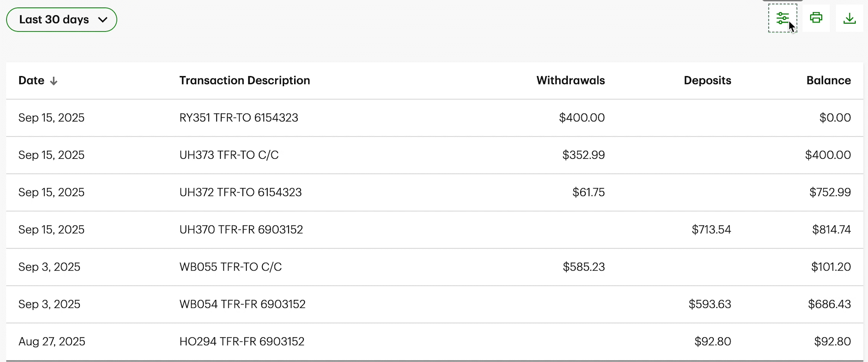
Task: Open the WB054 TFR-FR 6903152 transaction
Action: [242, 305]
